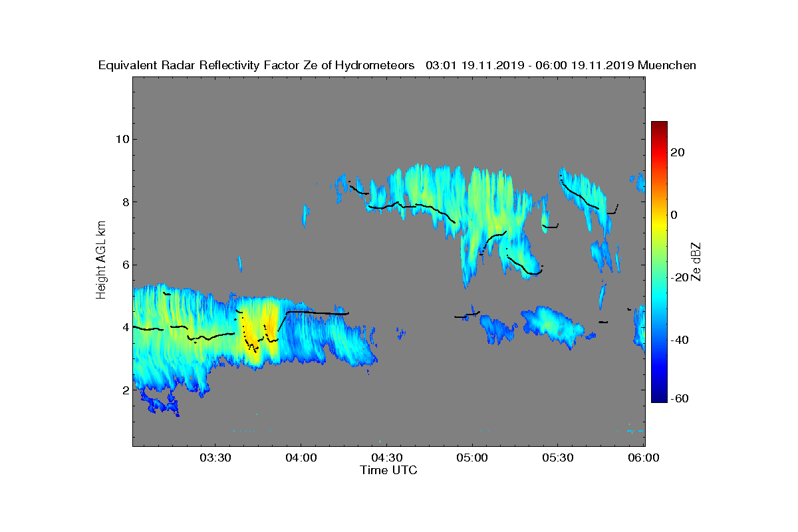Click the colorbar value 0
Image resolution: width=798 pixels, height=532 pixels.
pos(675,215)
